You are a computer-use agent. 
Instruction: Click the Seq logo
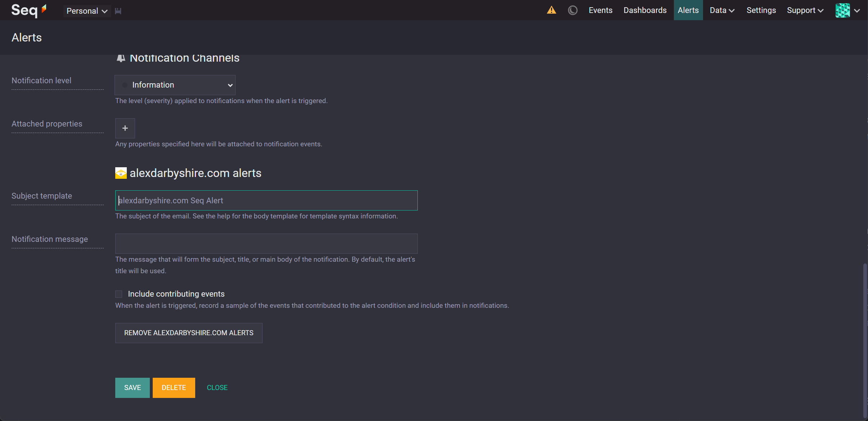tap(29, 10)
